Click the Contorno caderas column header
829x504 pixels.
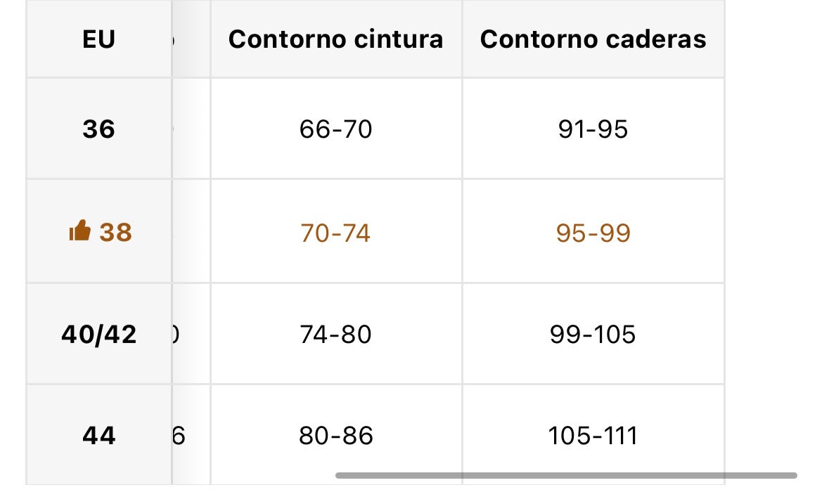[593, 39]
